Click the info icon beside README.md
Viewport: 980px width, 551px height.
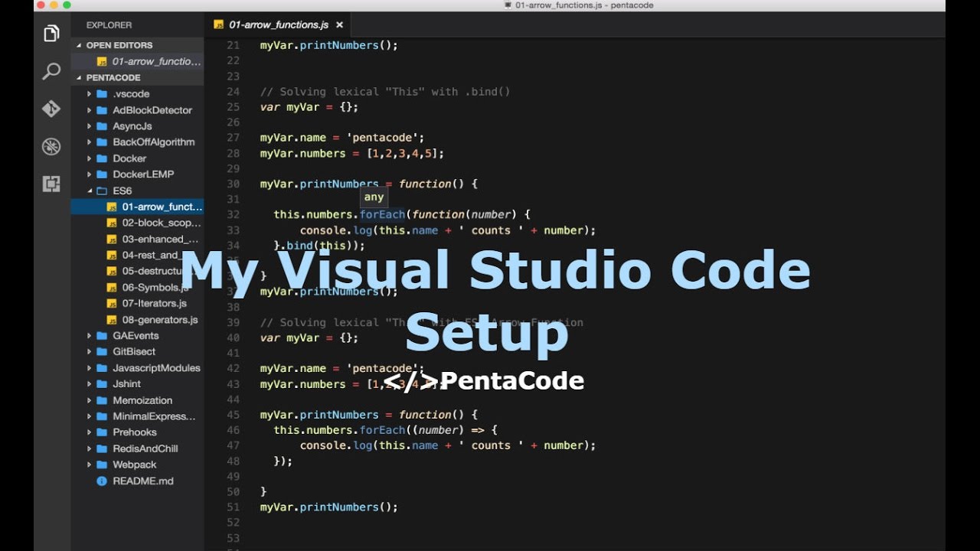pyautogui.click(x=102, y=481)
